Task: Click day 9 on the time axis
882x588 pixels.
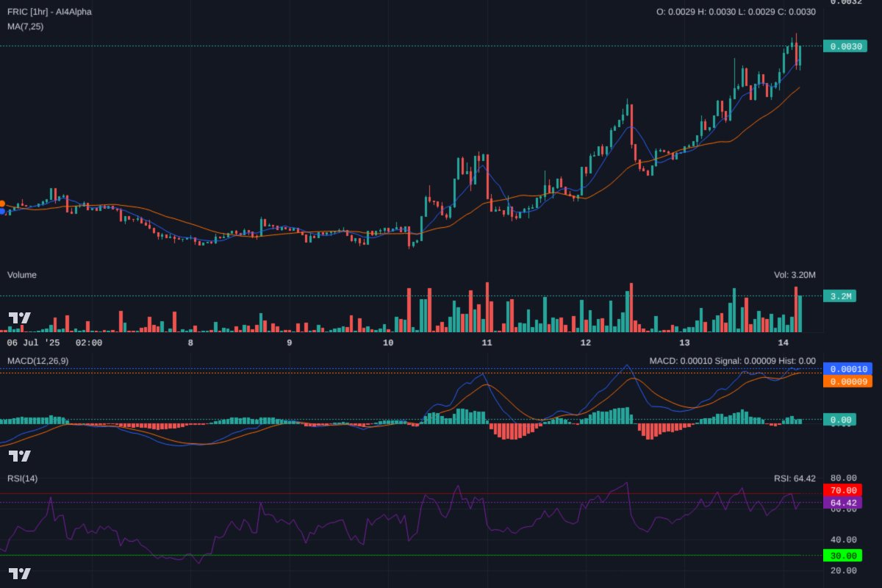Action: pos(289,343)
